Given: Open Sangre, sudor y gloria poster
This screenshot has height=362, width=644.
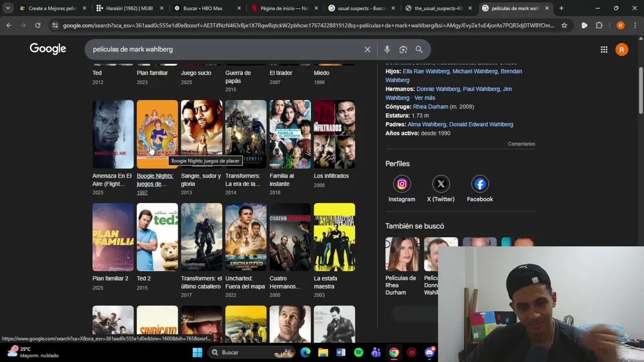Looking at the screenshot, I should click(201, 134).
